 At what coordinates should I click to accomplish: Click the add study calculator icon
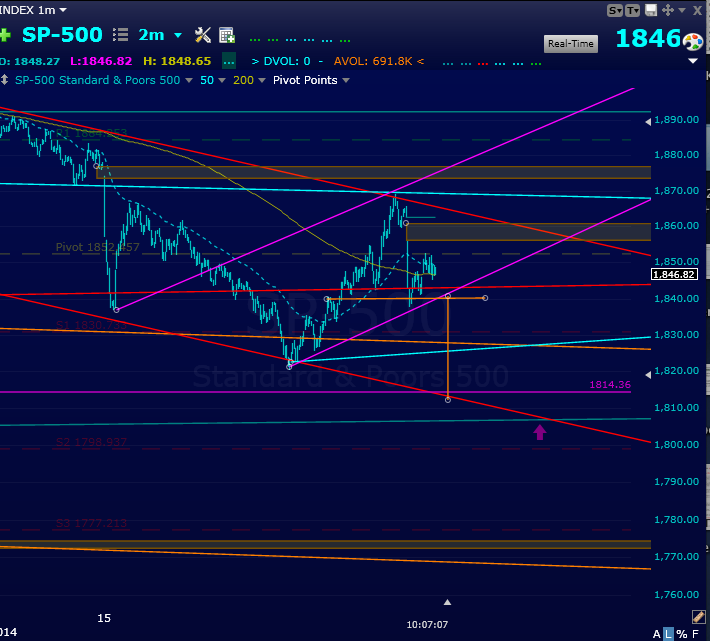227,35
